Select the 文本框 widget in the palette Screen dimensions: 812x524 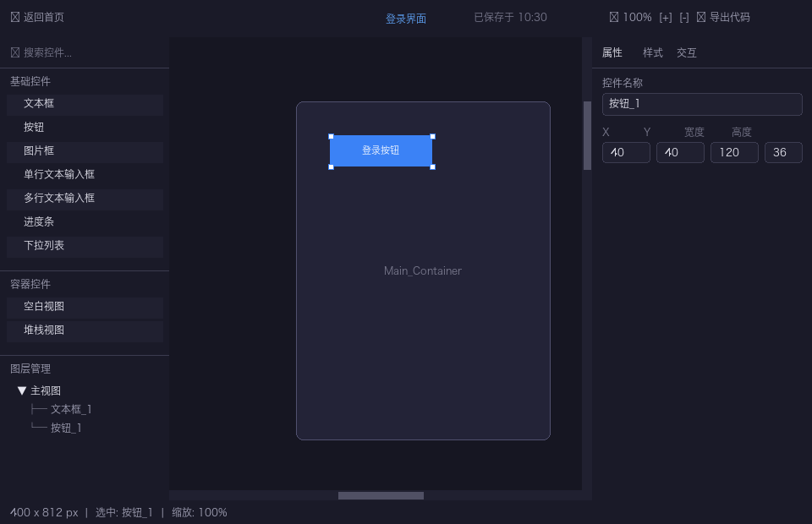point(85,103)
